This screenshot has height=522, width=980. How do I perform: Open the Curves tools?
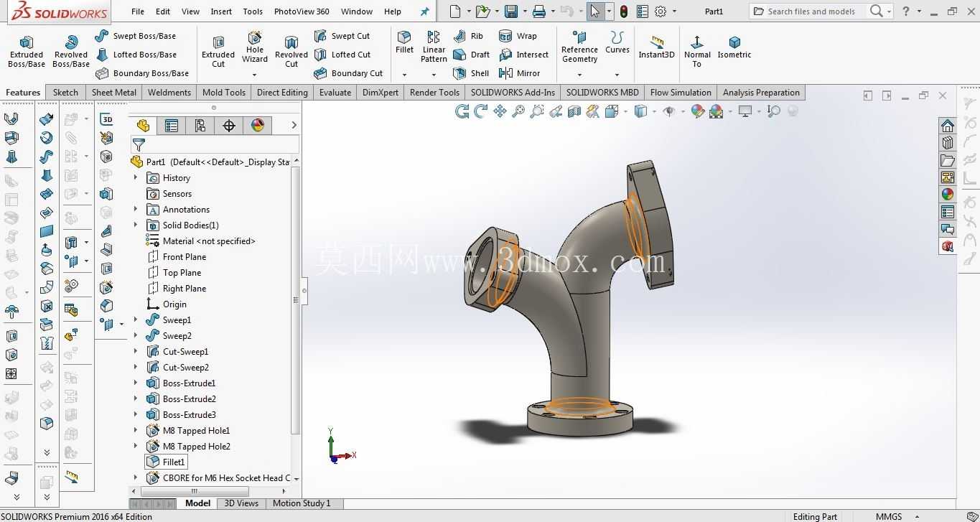(617, 42)
